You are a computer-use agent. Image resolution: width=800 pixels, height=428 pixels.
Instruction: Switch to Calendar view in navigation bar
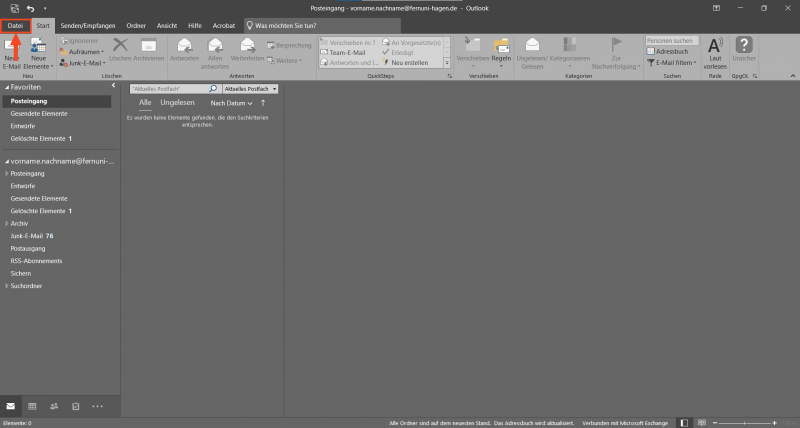[x=32, y=407]
